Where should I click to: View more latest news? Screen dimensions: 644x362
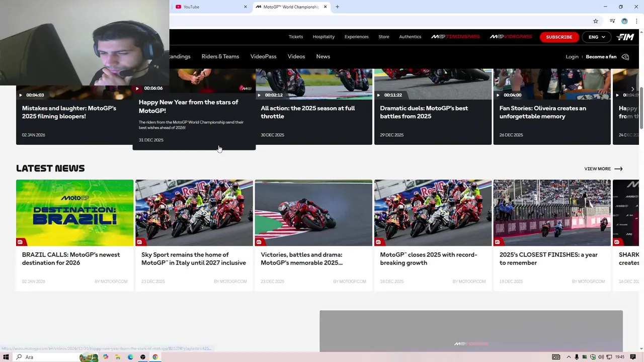(597, 169)
